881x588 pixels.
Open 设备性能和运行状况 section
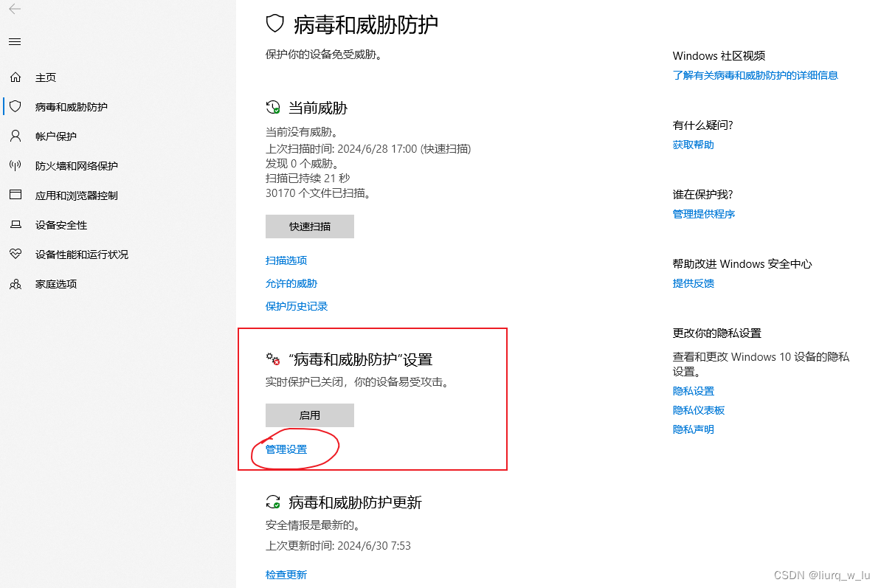pyautogui.click(x=81, y=255)
